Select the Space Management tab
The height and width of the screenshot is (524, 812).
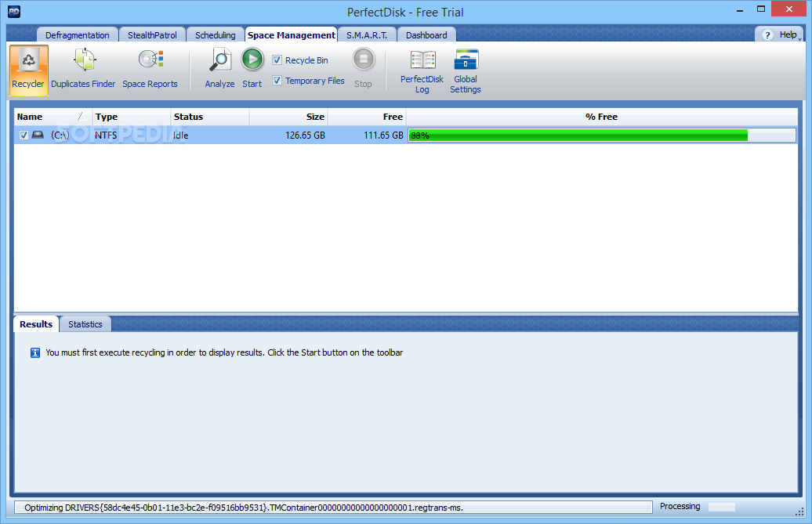pos(291,35)
